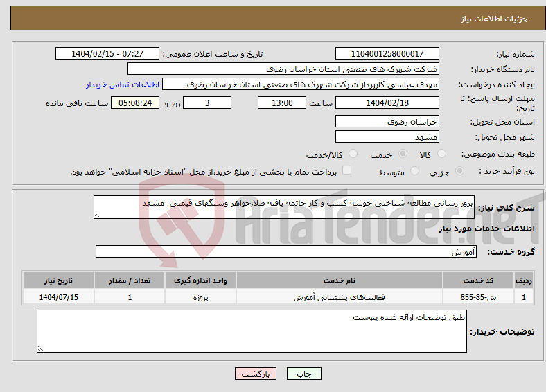Click the تاریخ نیاز column header

click(x=58, y=280)
